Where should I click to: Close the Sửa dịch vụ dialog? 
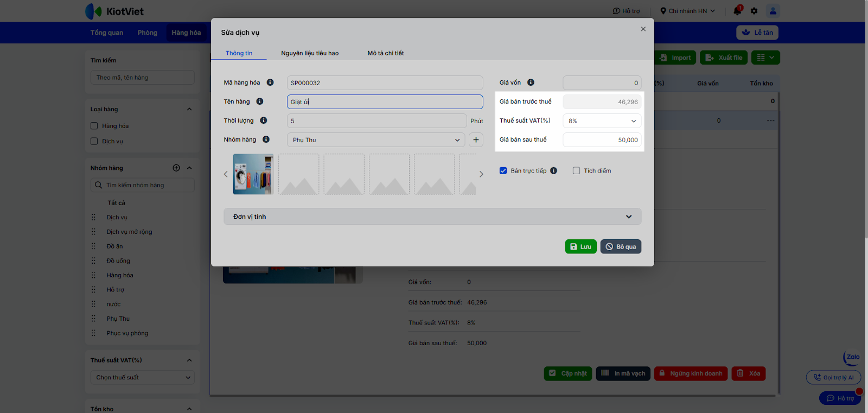point(643,29)
